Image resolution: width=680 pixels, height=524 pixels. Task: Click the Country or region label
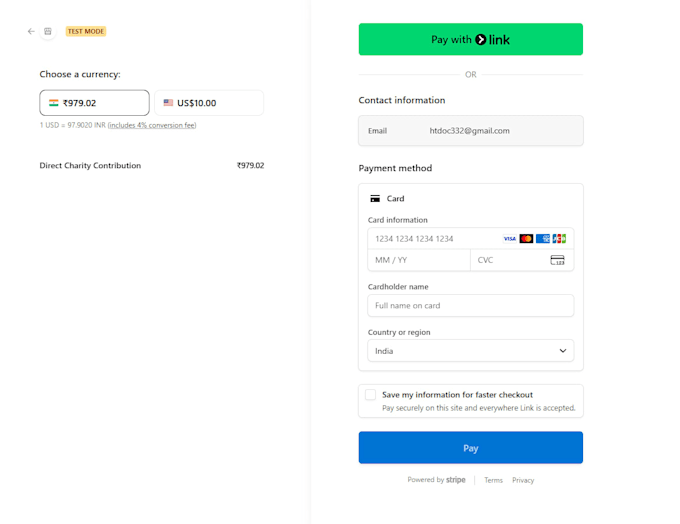point(399,332)
